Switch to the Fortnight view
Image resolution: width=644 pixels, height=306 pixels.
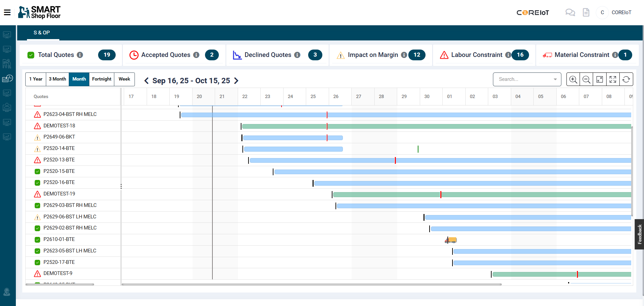click(101, 79)
